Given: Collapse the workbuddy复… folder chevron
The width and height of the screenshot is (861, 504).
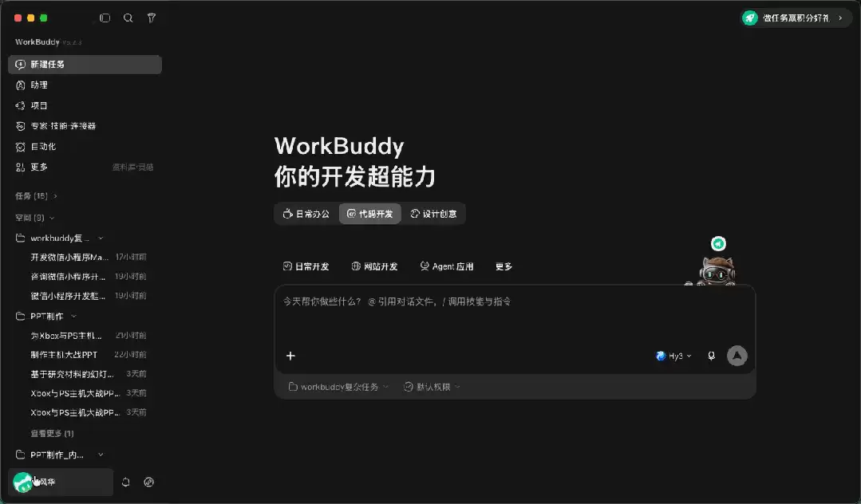Looking at the screenshot, I should point(101,238).
